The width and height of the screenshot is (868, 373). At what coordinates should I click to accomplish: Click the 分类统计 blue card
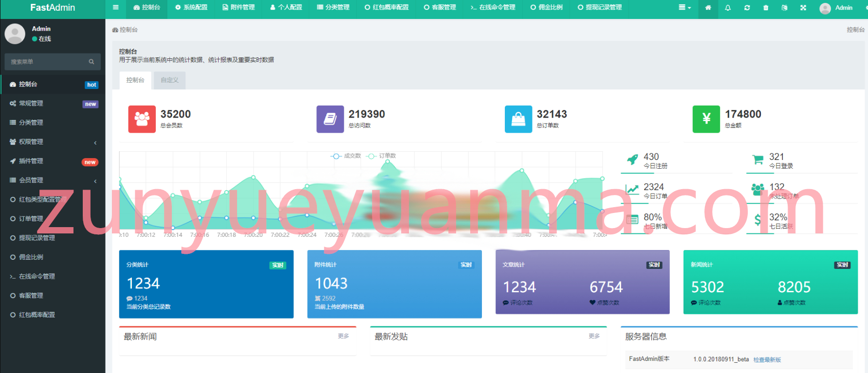[206, 284]
